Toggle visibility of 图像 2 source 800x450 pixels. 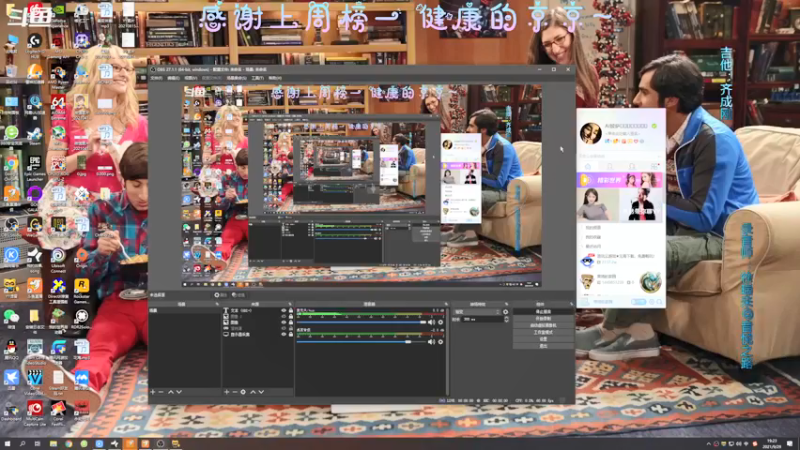(x=284, y=316)
